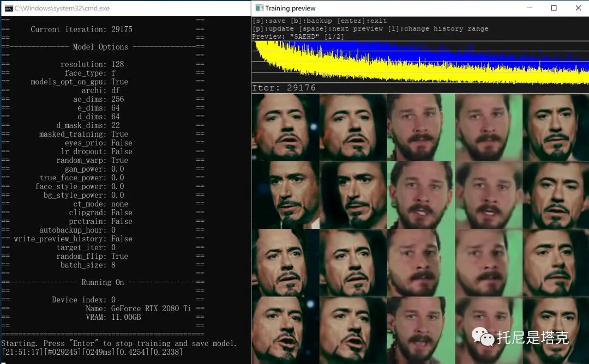This screenshot has height=364, width=589.
Task: Click the 'face_type: f' line
Action: [90, 73]
